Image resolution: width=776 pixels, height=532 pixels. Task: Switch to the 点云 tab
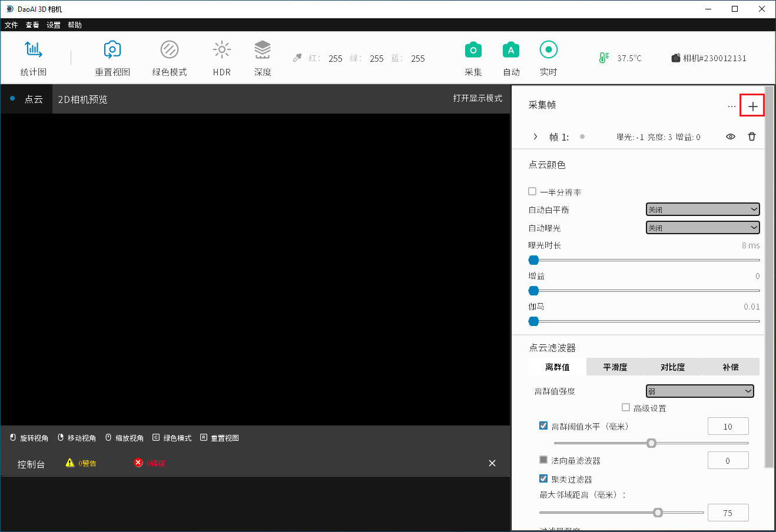point(26,99)
